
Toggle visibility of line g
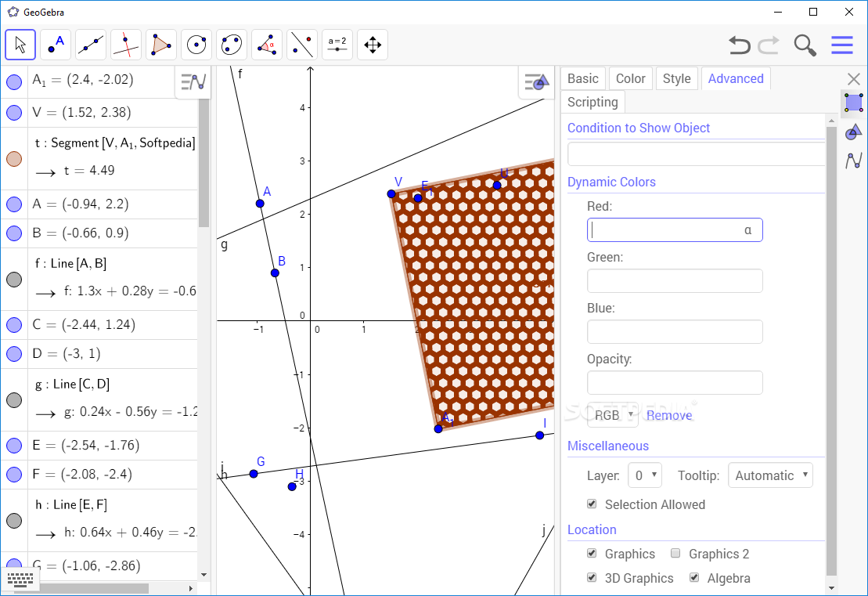14,400
